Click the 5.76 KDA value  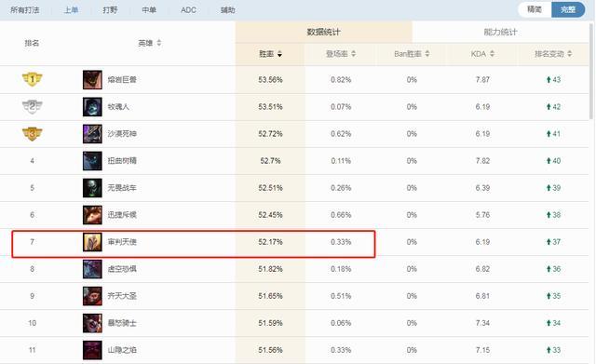click(x=482, y=215)
